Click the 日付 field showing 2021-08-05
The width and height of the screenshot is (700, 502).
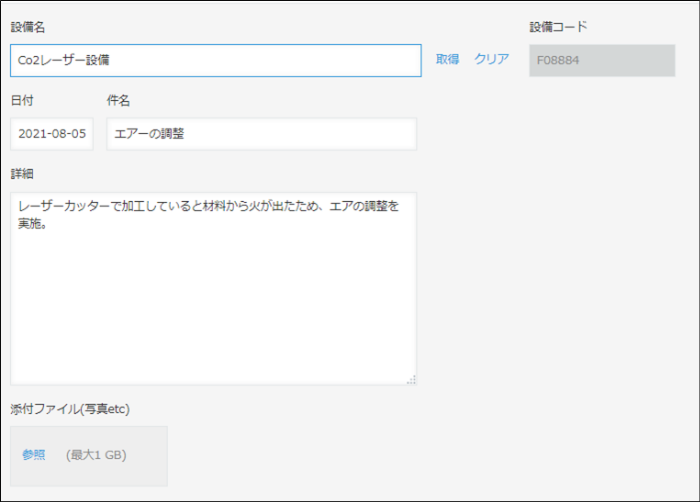52,134
